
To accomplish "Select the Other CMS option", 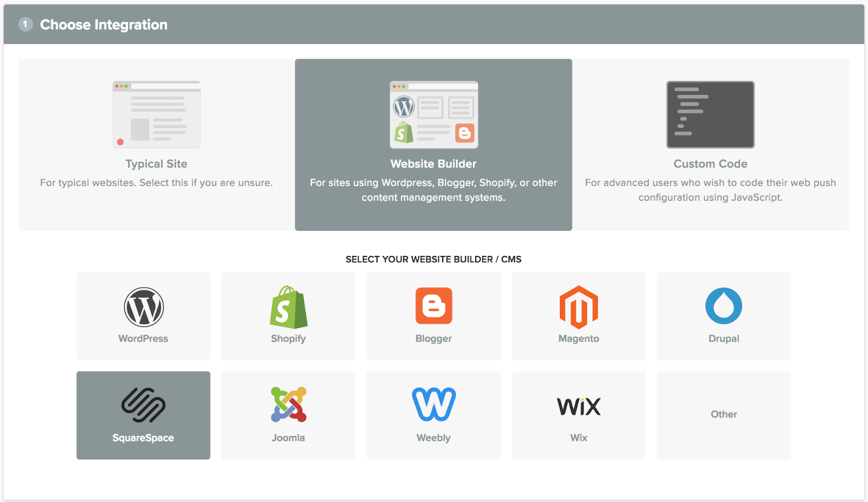I will (724, 415).
